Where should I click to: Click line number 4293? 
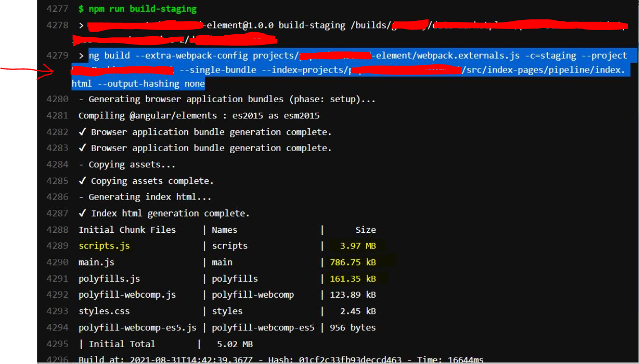(x=57, y=311)
